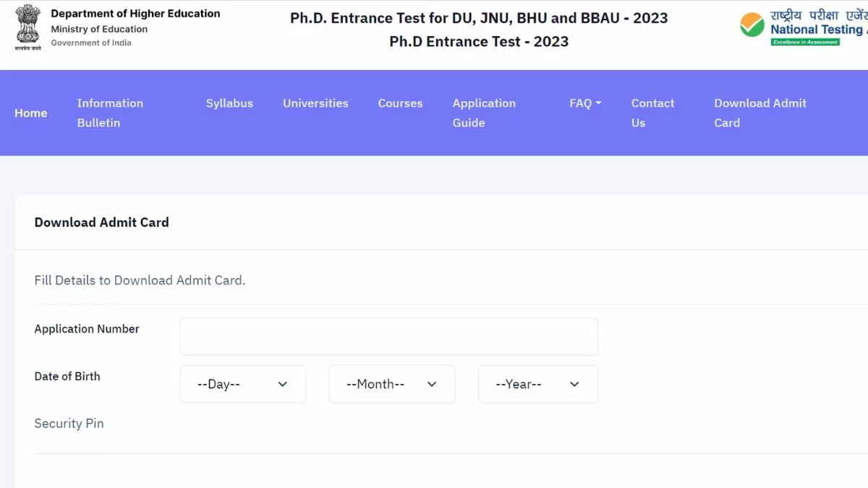Expand the Day dropdown for birth date

pyautogui.click(x=243, y=384)
